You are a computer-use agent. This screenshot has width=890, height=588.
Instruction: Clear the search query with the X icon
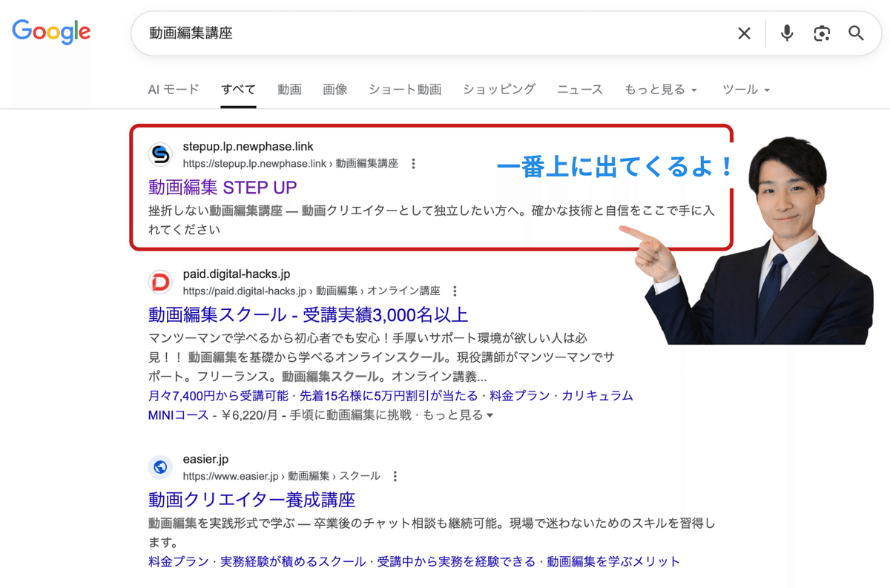[x=744, y=33]
